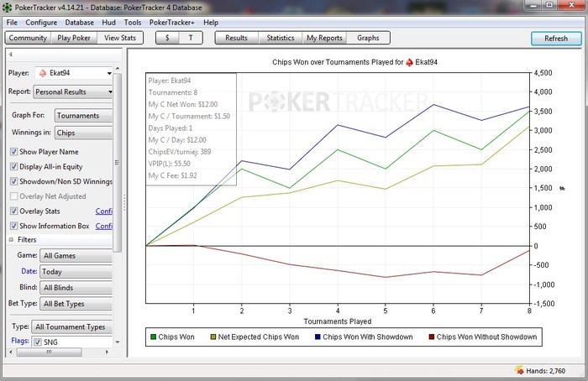Open the Tools menu
This screenshot has width=588, height=381.
133,23
